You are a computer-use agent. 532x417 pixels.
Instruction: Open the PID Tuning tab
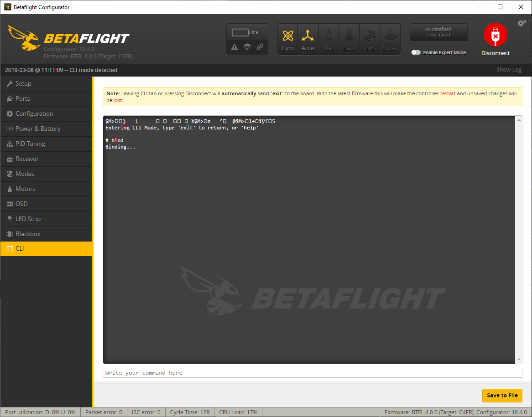tap(46, 144)
